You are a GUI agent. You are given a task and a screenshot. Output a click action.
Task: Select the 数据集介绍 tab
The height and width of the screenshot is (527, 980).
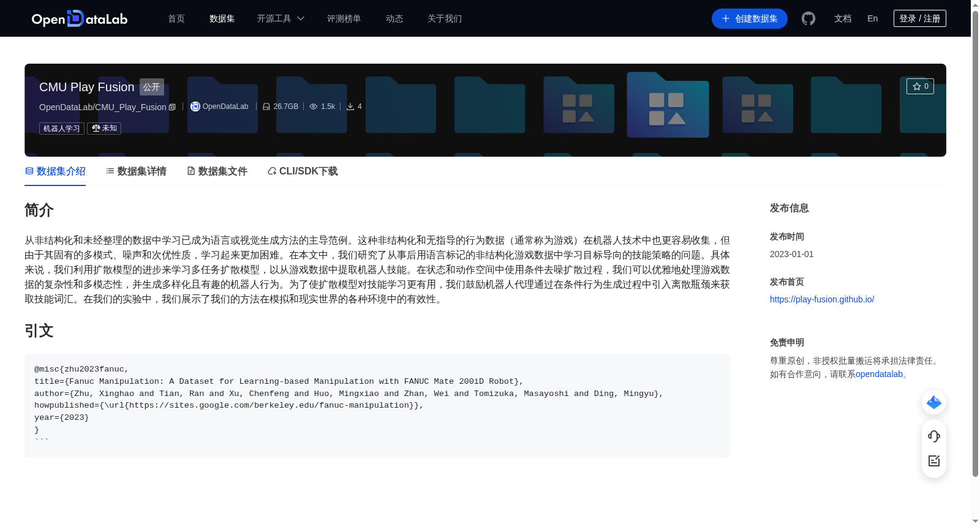coord(55,171)
